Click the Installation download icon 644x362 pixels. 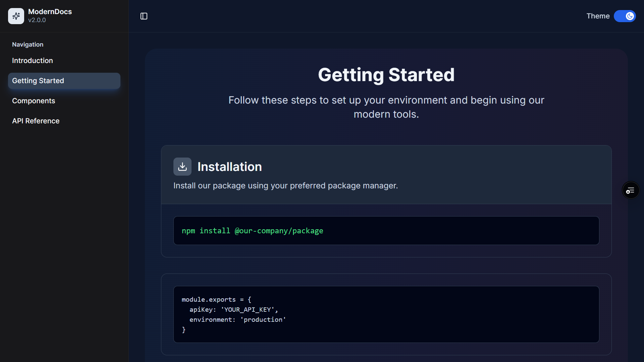182,167
